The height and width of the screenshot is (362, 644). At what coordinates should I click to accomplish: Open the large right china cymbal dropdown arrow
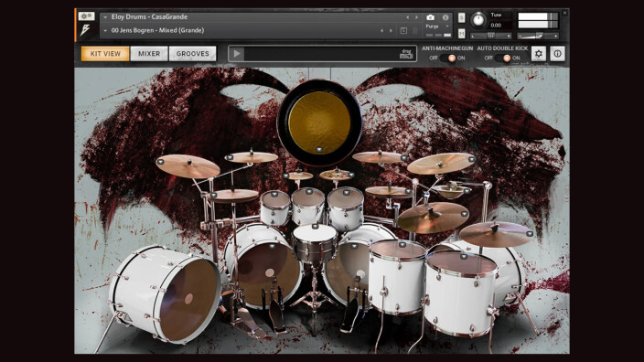[x=464, y=214]
